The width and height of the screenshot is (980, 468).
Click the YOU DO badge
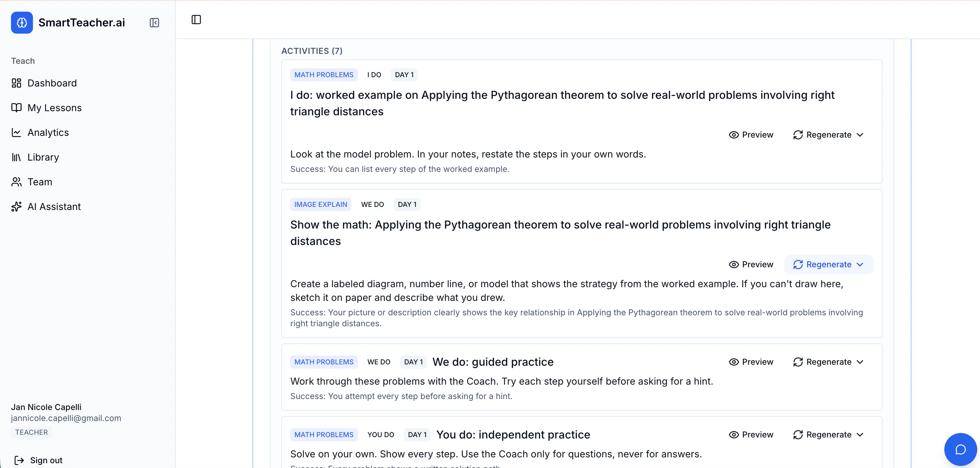(x=381, y=434)
